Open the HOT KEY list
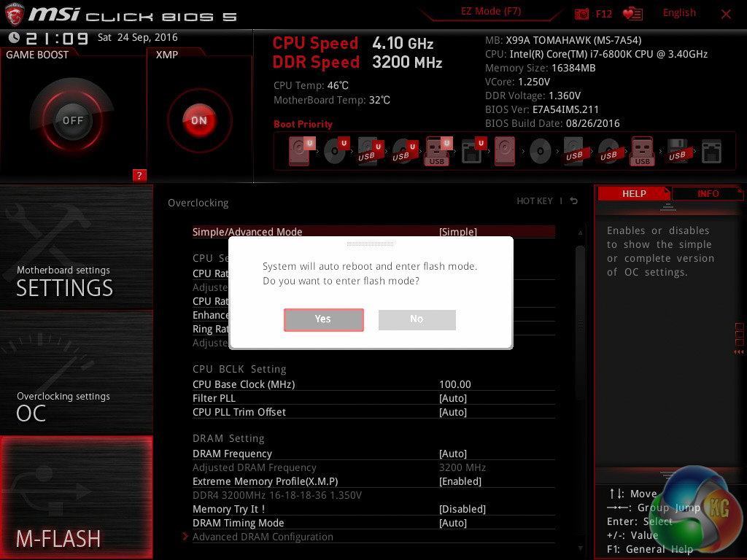The height and width of the screenshot is (560, 747). coord(535,201)
